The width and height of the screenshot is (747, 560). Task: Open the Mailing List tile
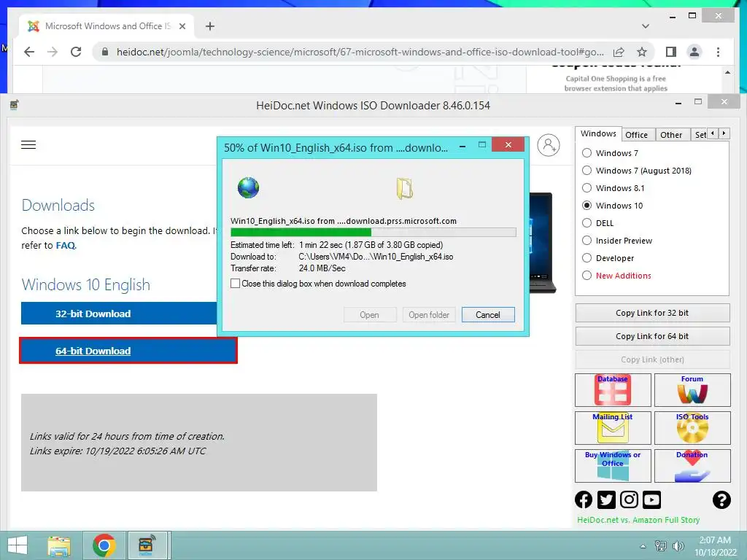613,427
